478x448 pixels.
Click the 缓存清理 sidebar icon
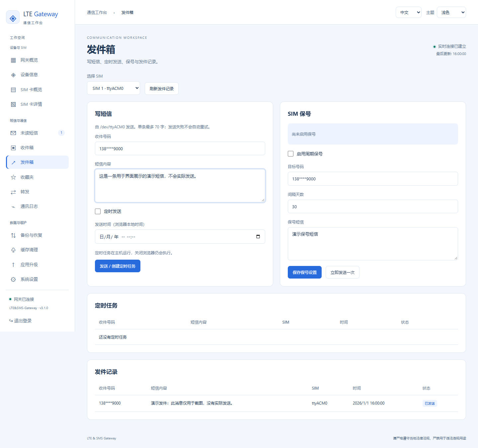click(13, 250)
